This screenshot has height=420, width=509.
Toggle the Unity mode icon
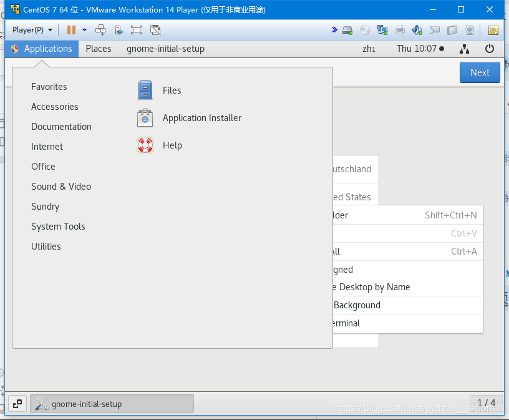click(x=155, y=30)
